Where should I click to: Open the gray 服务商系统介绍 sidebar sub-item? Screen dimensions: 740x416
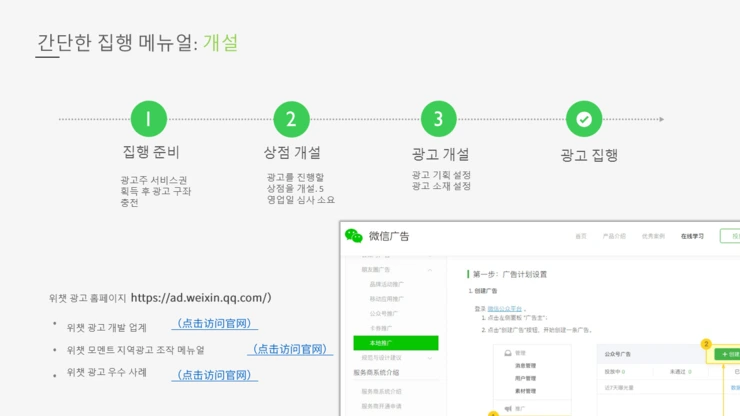[381, 391]
